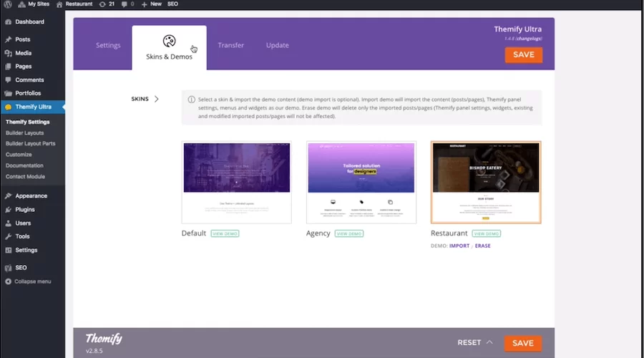Open Builder Layouts submenu item
The width and height of the screenshot is (644, 358).
point(24,132)
